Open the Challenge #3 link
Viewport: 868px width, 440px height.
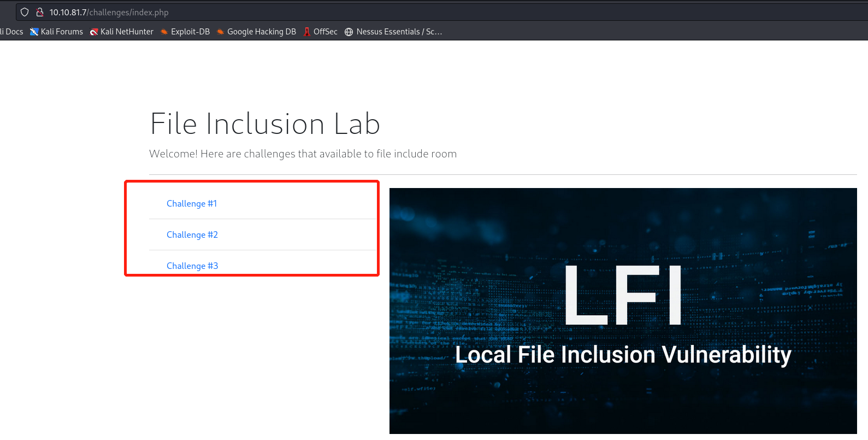coord(192,266)
